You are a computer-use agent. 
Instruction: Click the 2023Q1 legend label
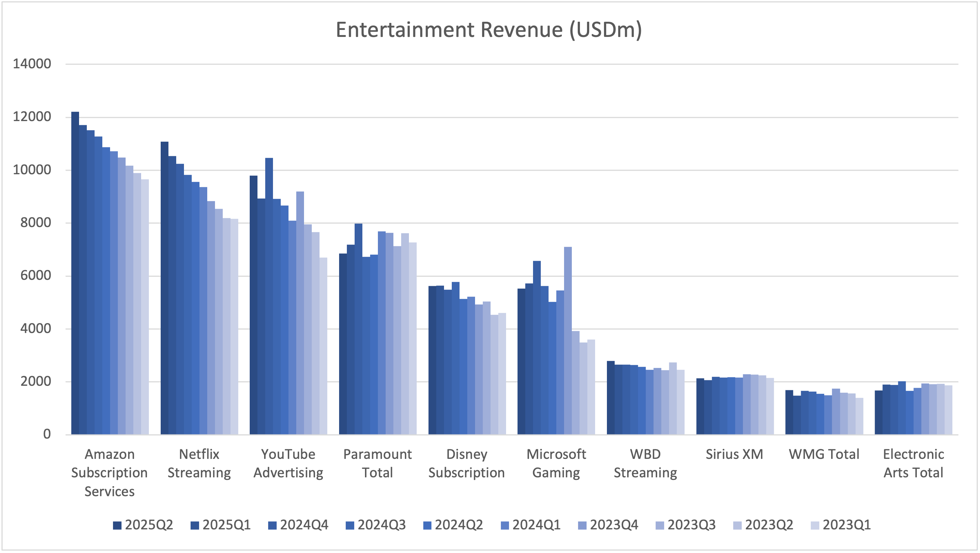(x=847, y=525)
